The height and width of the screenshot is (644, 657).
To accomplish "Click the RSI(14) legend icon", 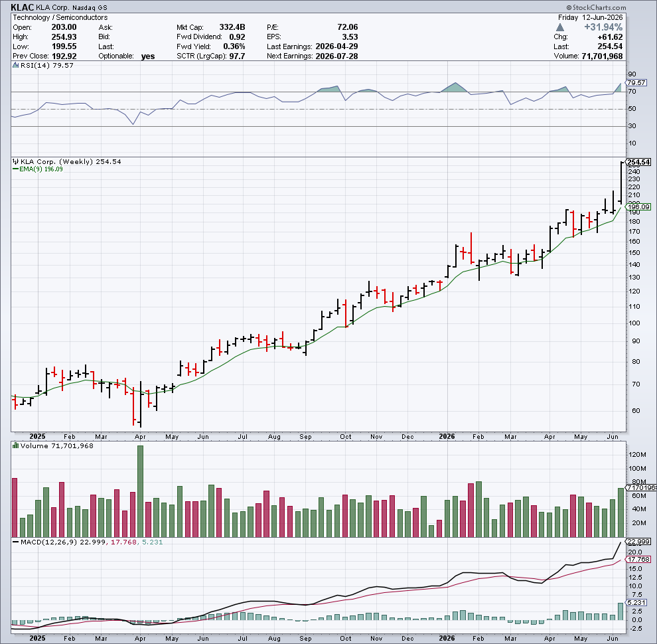I will (x=15, y=66).
